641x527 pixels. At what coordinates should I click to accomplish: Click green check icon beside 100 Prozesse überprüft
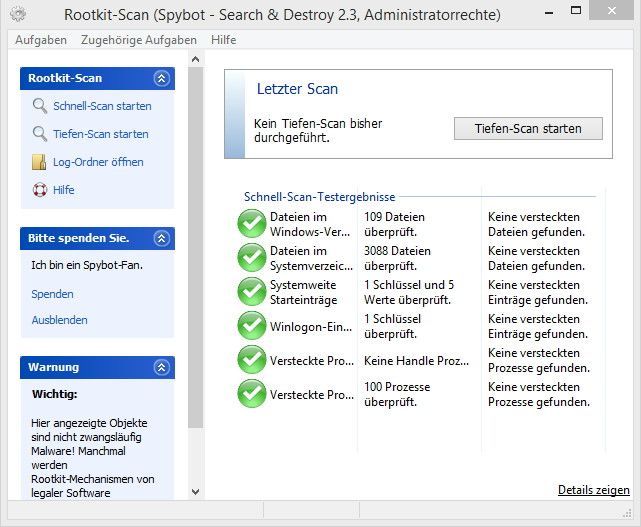(252, 393)
